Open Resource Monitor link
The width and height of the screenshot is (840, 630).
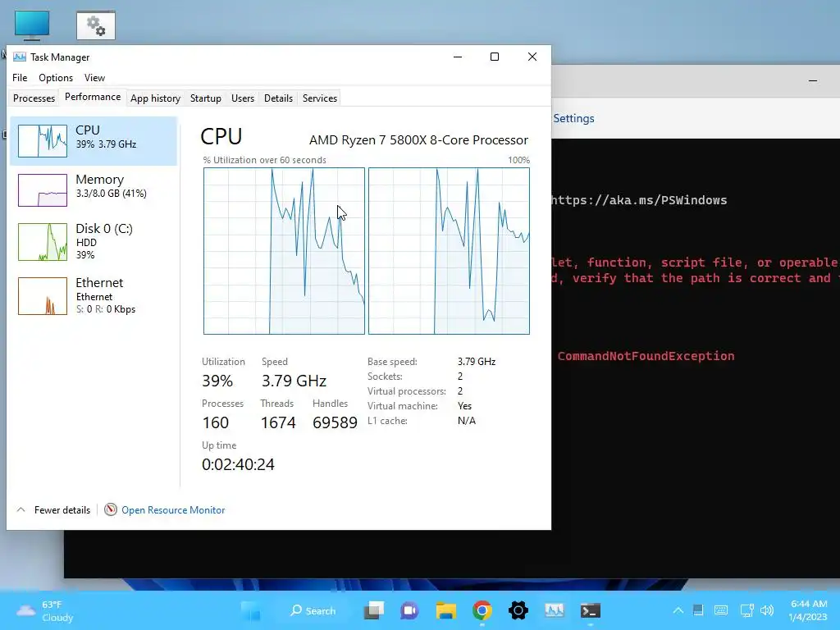pyautogui.click(x=173, y=510)
